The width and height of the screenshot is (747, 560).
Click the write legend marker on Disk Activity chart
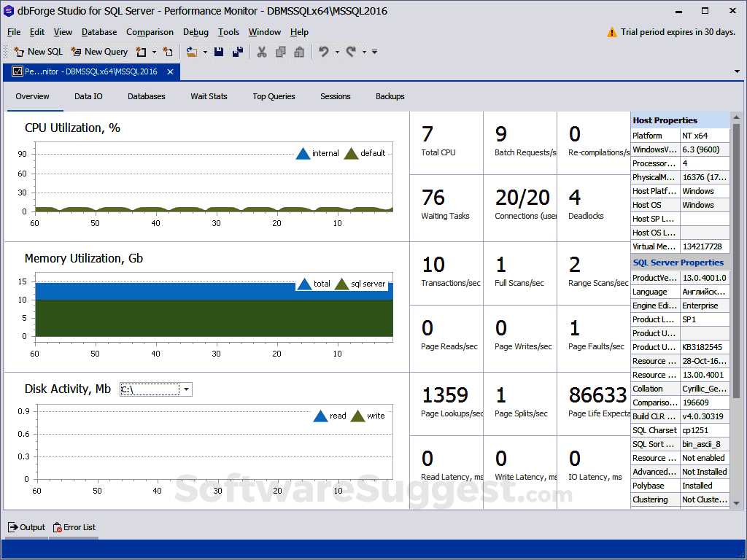pos(358,416)
